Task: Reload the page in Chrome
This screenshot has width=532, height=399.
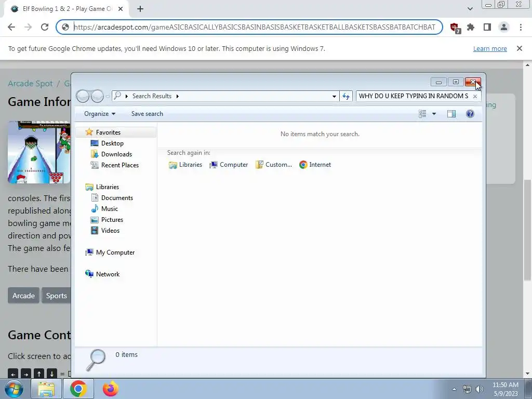Action: click(45, 27)
